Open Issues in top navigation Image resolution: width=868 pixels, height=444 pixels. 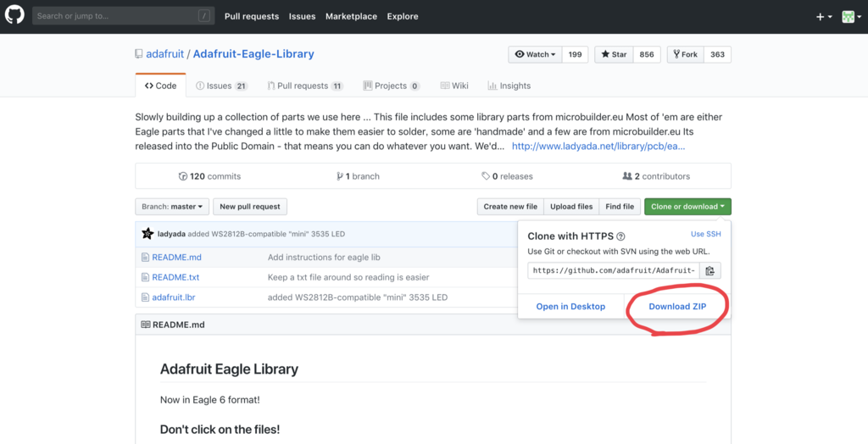coord(302,17)
